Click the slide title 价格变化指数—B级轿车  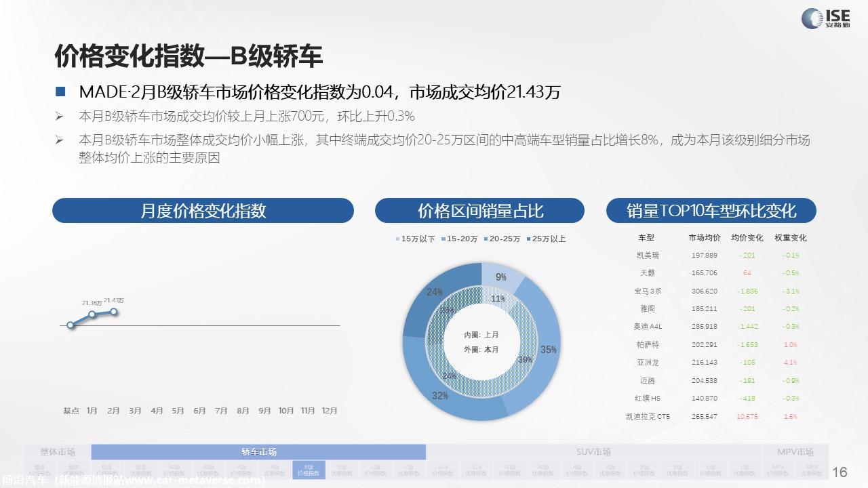tap(189, 56)
